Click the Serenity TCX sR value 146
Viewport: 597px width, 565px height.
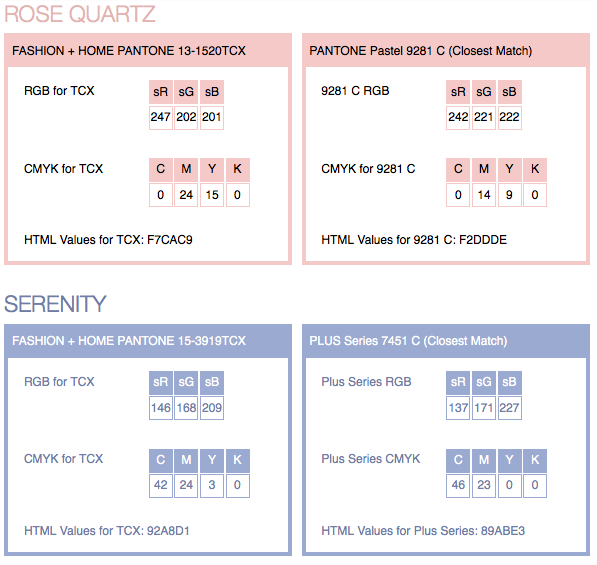pyautogui.click(x=161, y=408)
